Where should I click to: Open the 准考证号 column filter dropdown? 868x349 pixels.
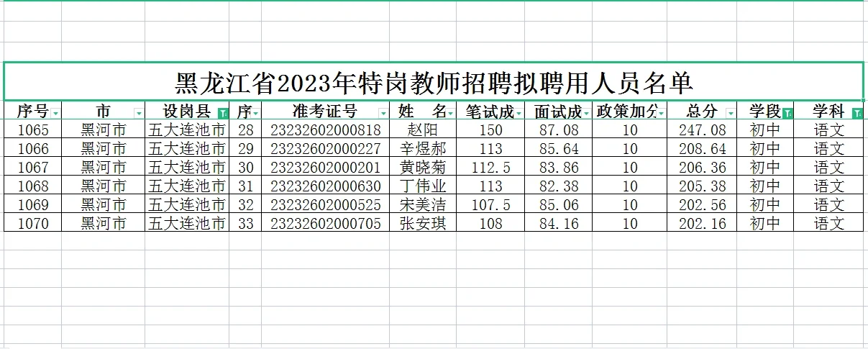click(383, 113)
